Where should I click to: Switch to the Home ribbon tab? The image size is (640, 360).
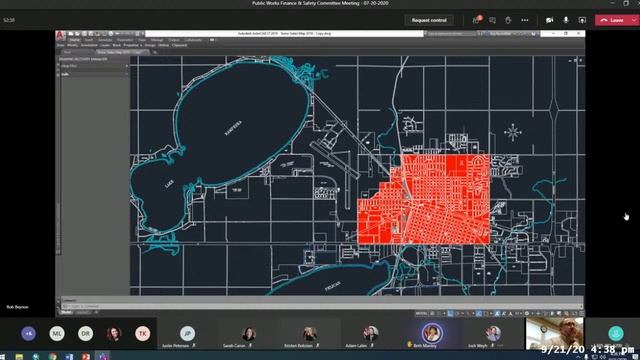pos(74,40)
